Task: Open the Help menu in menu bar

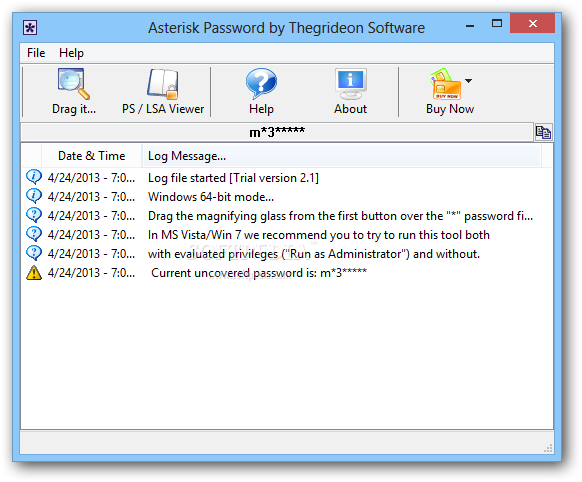Action: click(x=71, y=53)
